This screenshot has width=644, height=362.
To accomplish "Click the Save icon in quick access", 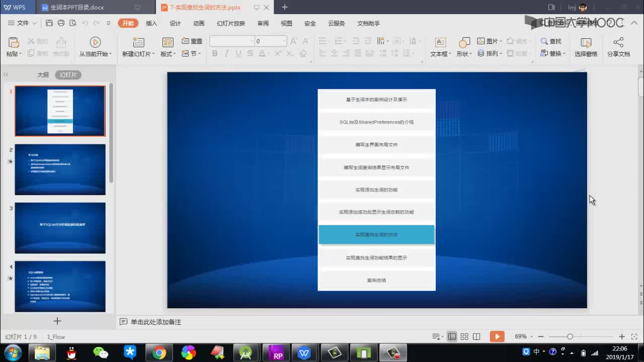I will pos(49,23).
